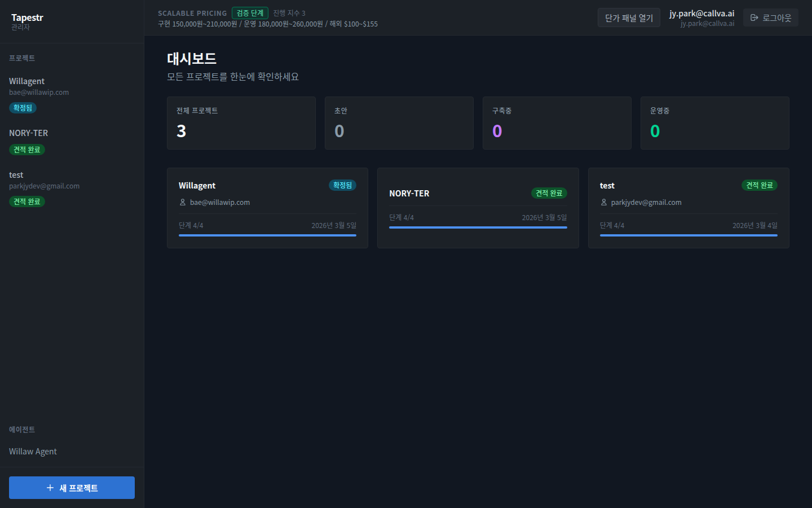Click the 검증 단계 badge in header
The height and width of the screenshot is (508, 812).
(x=250, y=13)
